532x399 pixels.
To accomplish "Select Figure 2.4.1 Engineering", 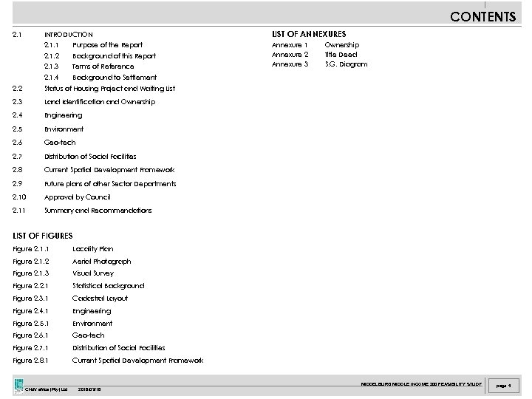I will click(x=62, y=311).
